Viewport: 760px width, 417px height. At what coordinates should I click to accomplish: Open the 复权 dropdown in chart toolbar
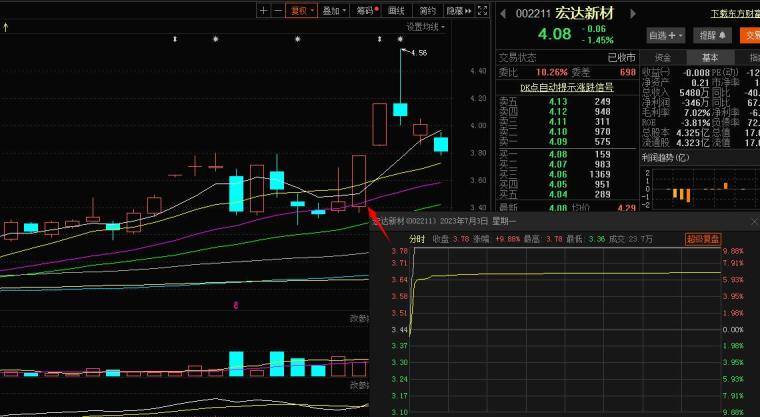302,10
